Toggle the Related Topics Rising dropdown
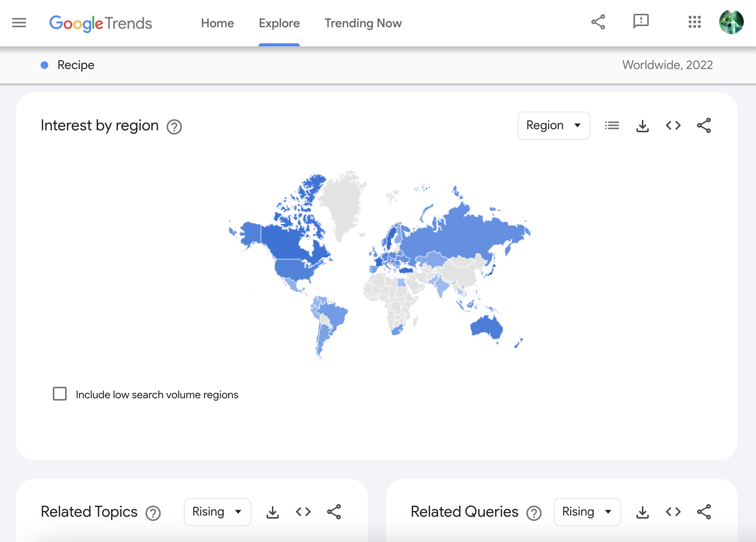 click(216, 511)
